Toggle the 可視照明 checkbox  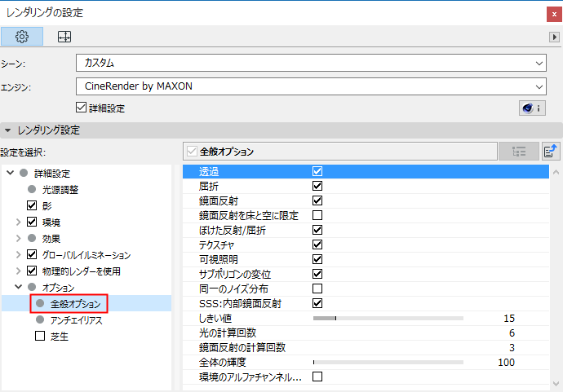317,259
